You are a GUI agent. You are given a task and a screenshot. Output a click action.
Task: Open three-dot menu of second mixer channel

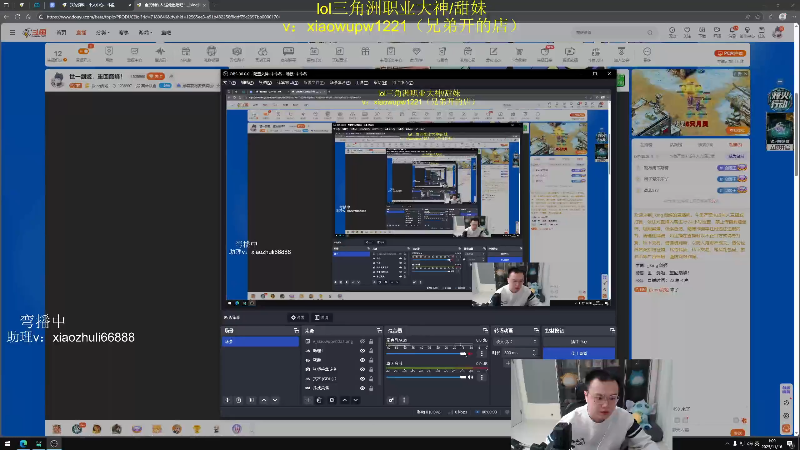pyautogui.click(x=482, y=377)
